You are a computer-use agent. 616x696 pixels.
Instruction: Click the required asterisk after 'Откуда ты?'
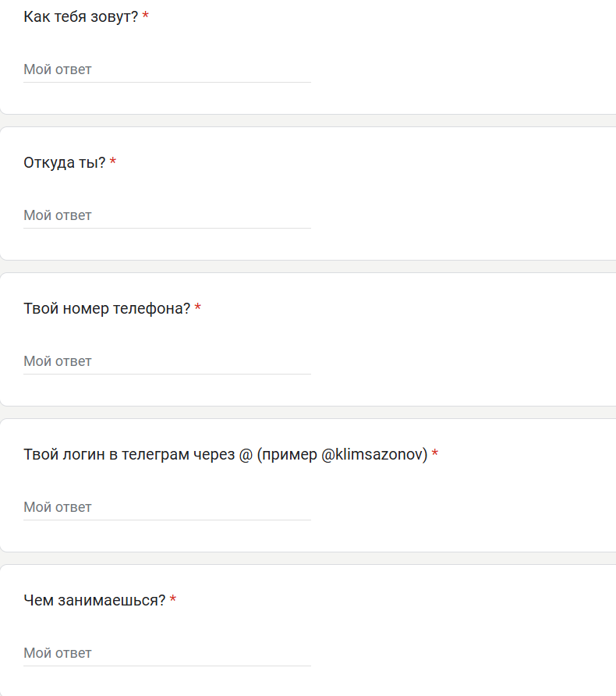click(113, 162)
